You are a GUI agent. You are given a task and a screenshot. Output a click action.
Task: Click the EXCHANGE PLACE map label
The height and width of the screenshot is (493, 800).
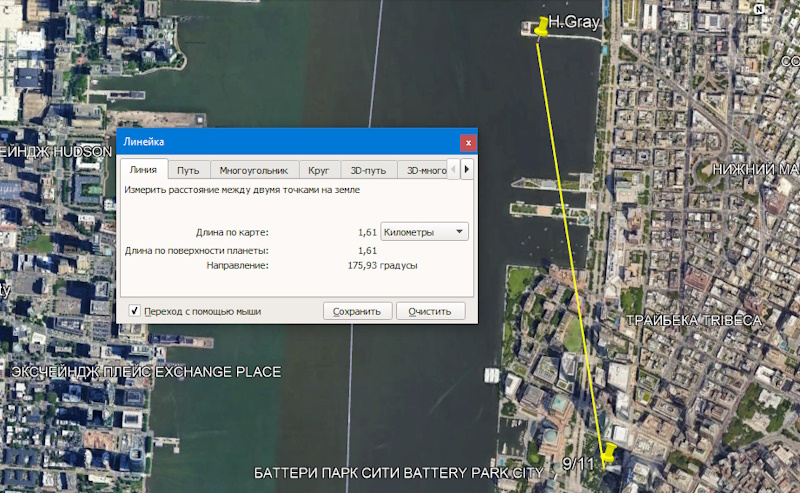[x=218, y=372]
